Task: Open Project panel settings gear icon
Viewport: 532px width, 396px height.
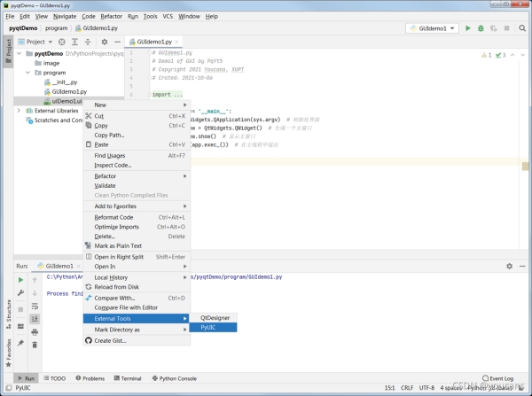Action: pyautogui.click(x=104, y=42)
